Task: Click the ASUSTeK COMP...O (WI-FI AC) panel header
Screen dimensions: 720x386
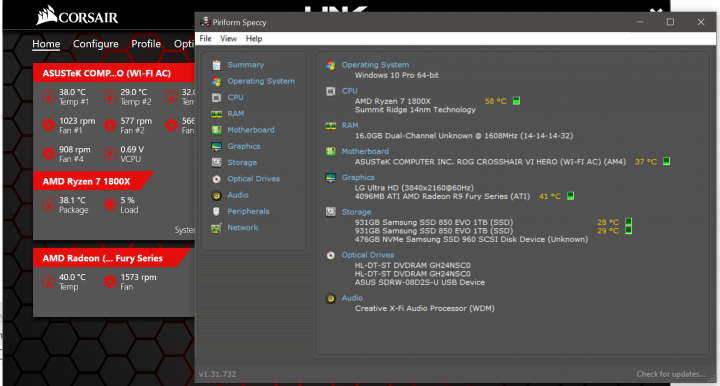Action: pos(114,73)
